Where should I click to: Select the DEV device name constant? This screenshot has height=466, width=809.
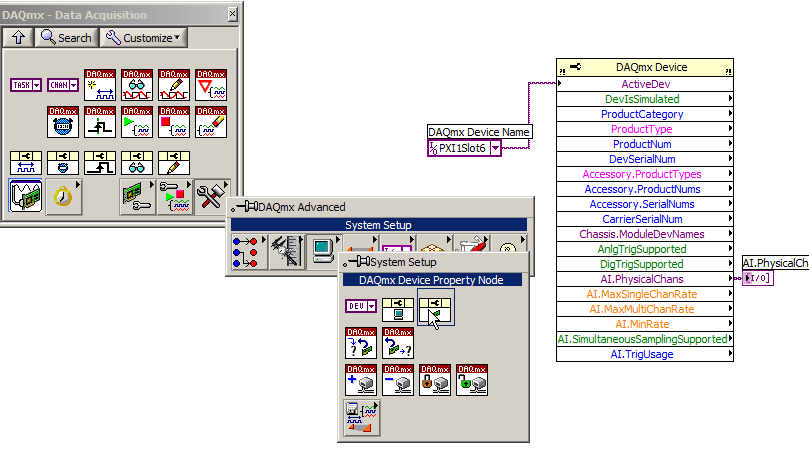361,306
